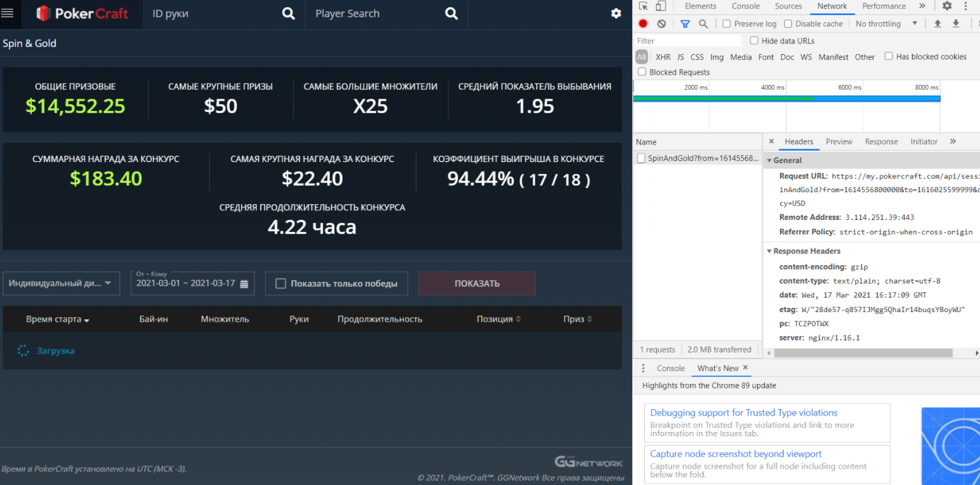Open PokerCraft settings gear icon
Viewport: 980px width, 485px height.
coord(616,13)
